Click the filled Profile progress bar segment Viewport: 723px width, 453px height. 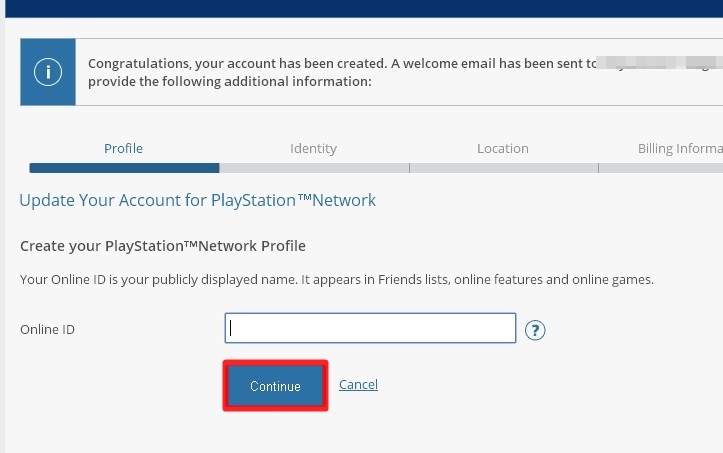pos(124,168)
